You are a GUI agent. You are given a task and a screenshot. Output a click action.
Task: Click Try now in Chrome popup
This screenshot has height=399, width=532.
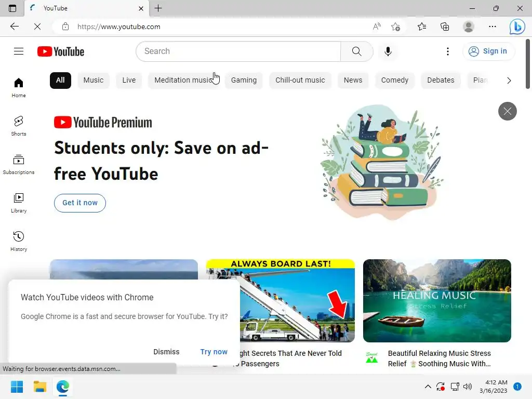(x=214, y=352)
